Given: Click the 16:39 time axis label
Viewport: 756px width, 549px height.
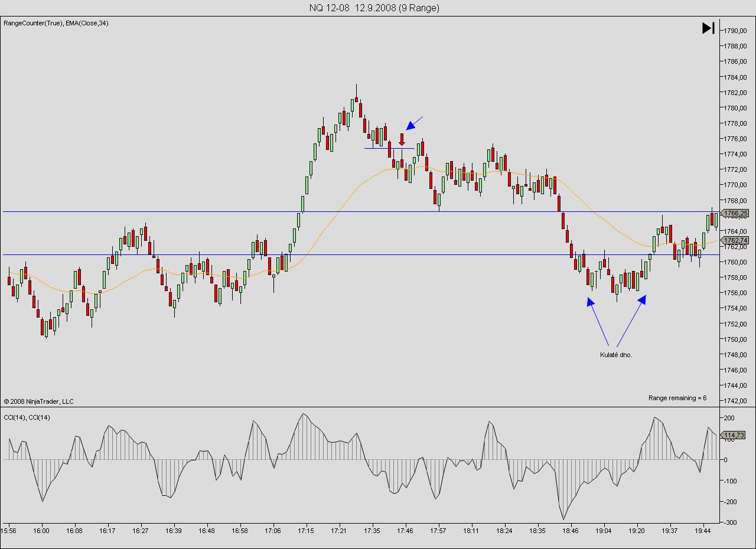Looking at the screenshot, I should click(x=174, y=531).
